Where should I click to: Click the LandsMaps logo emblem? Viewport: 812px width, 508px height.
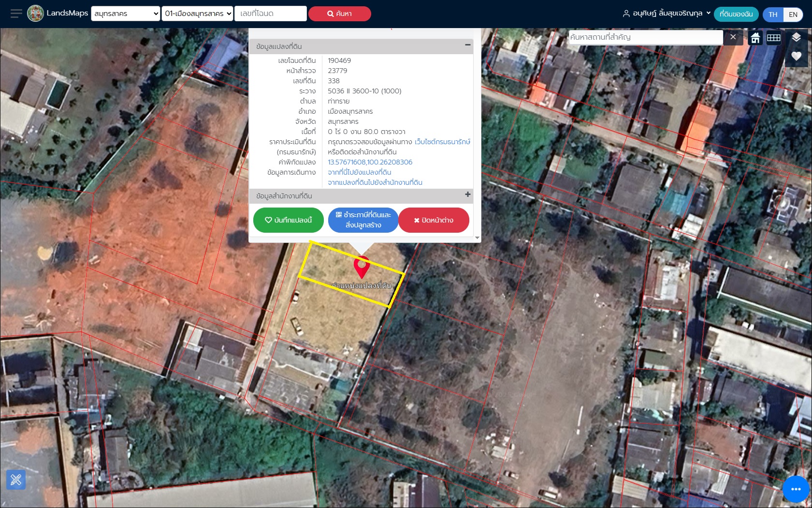pyautogui.click(x=36, y=14)
